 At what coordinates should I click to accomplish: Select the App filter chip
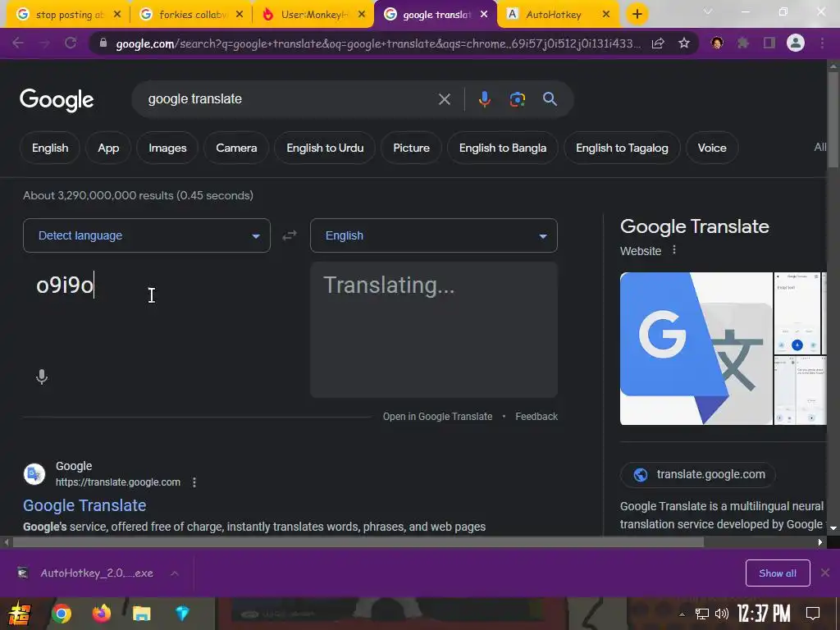coord(108,148)
